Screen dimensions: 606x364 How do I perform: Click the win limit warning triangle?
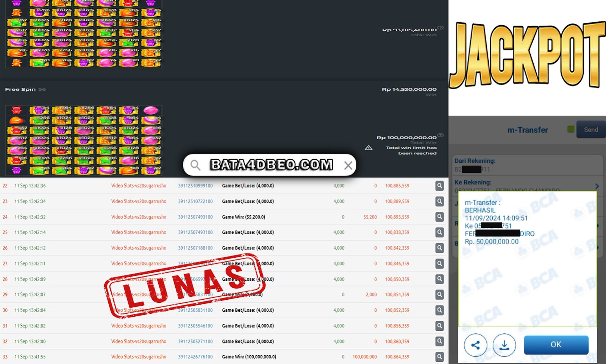pyautogui.click(x=369, y=148)
